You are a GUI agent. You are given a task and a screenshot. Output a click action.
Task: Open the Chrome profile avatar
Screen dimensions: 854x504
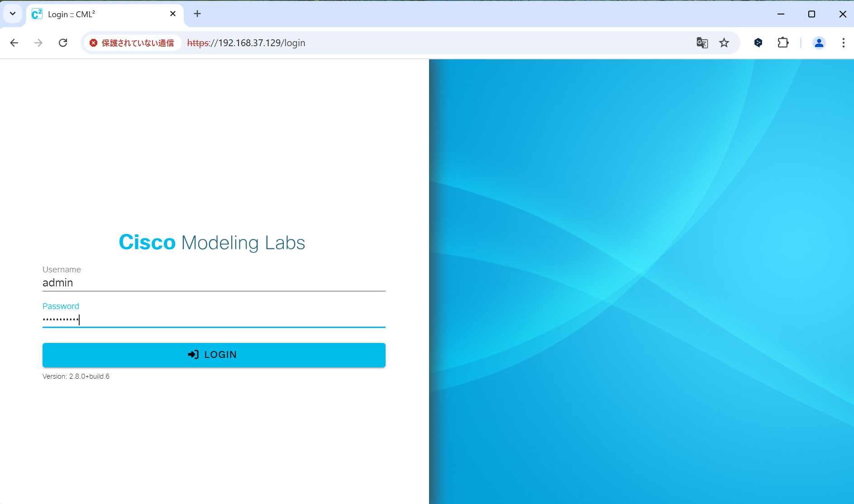pos(819,43)
